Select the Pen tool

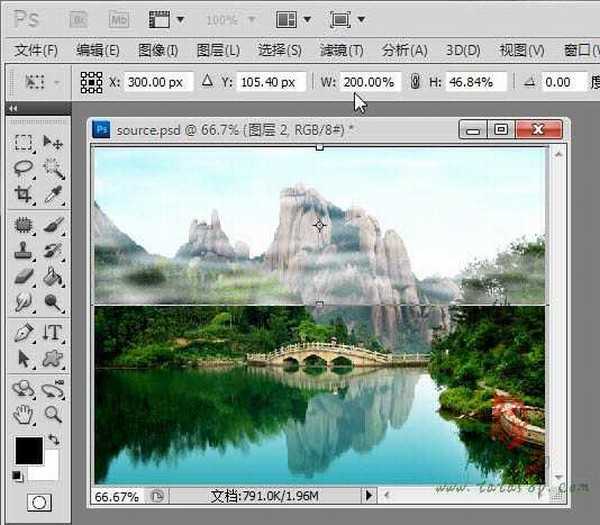[x=24, y=332]
